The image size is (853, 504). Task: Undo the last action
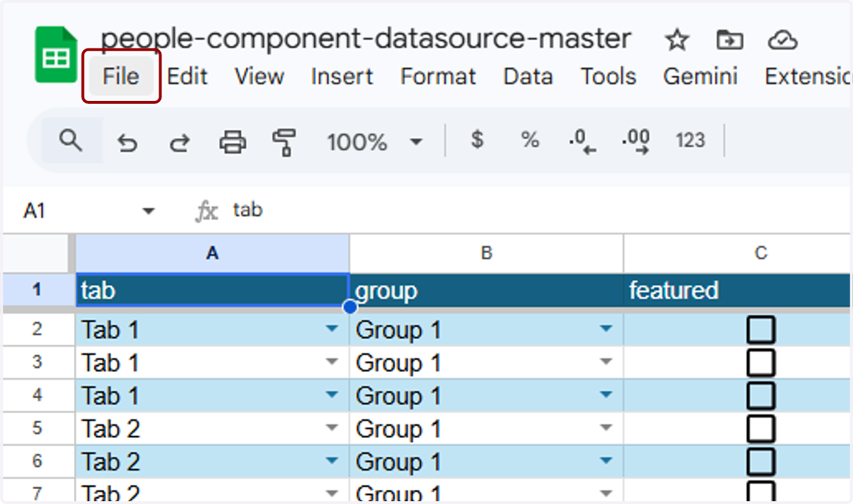[x=127, y=142]
